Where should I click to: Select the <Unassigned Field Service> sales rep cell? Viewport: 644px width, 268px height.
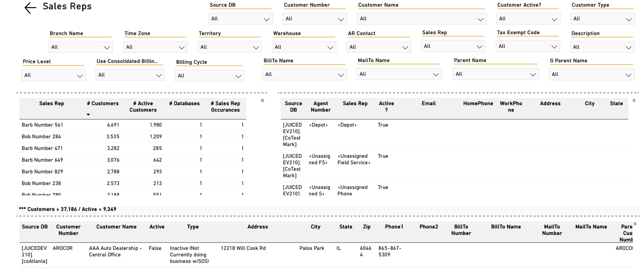coord(354,159)
